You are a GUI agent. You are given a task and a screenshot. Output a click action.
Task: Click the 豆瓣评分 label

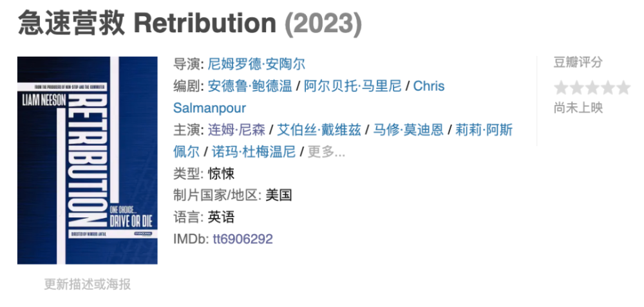[x=578, y=62]
